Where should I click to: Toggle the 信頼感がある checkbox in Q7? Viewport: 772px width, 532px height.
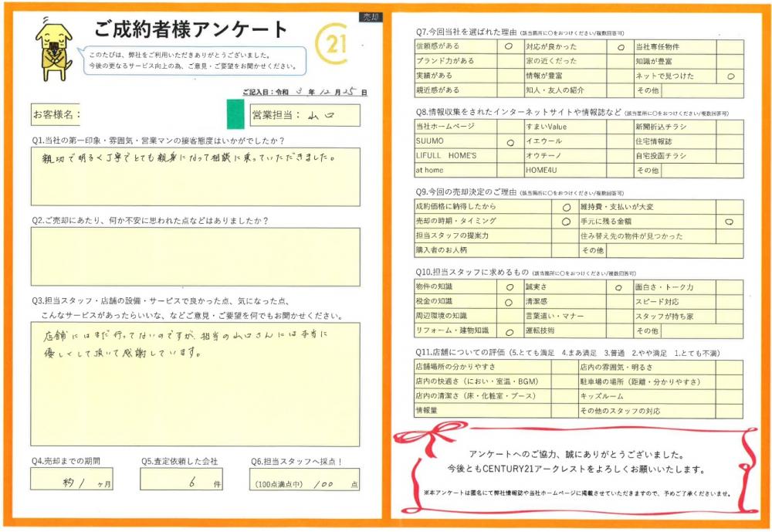508,47
